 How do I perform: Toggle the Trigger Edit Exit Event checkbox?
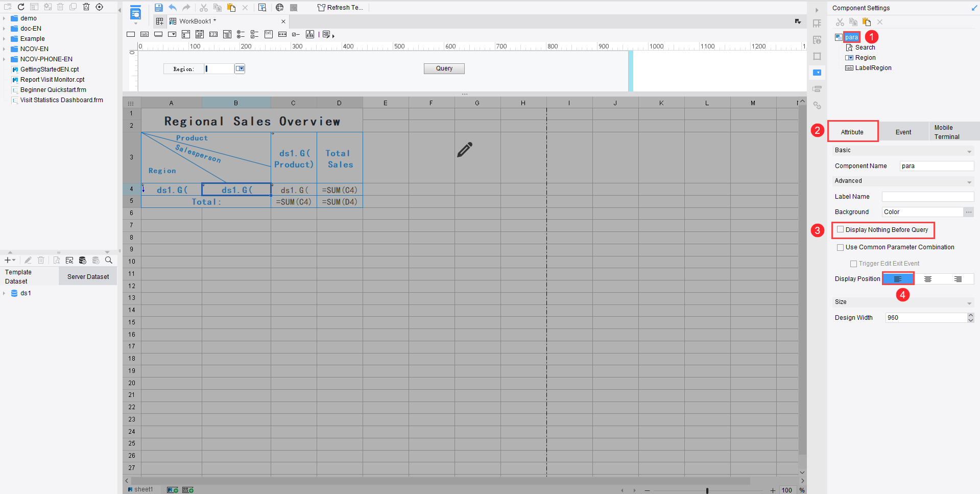853,264
